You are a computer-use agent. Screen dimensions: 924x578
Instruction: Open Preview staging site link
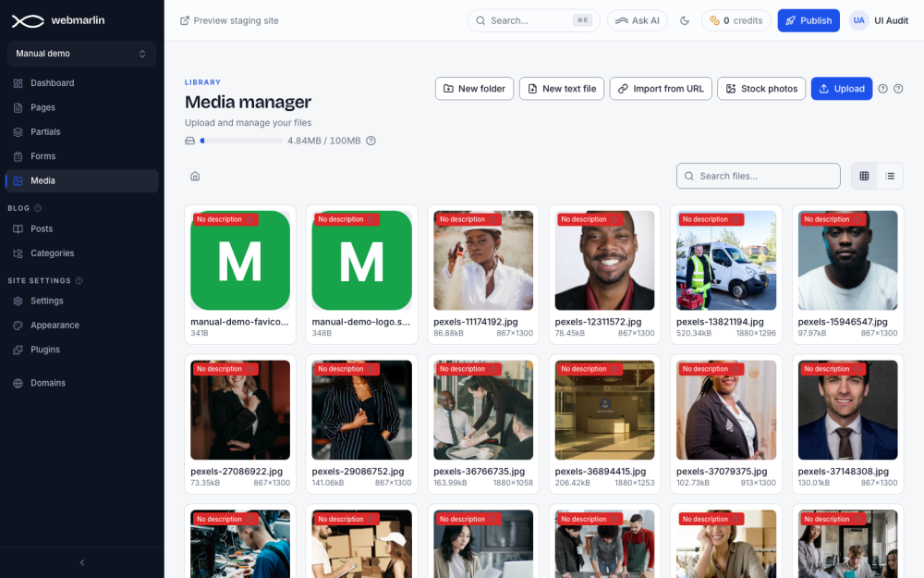tap(229, 20)
